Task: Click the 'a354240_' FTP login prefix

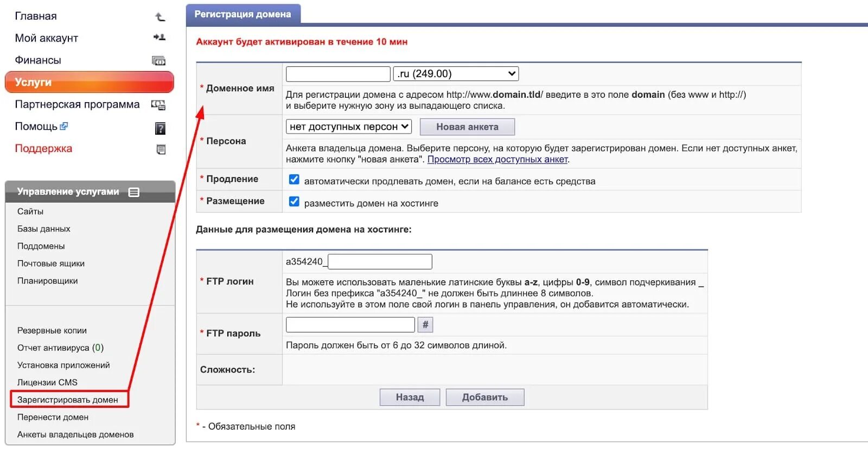Action: coord(307,262)
